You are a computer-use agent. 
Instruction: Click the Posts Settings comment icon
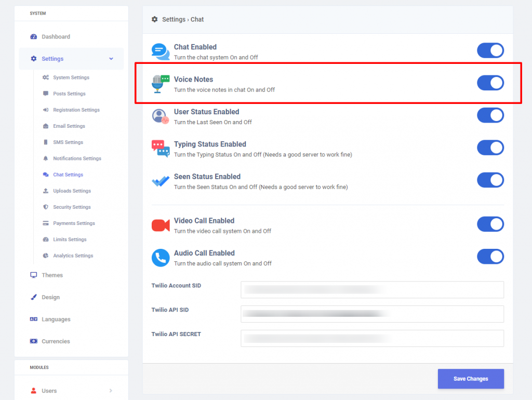tap(46, 94)
